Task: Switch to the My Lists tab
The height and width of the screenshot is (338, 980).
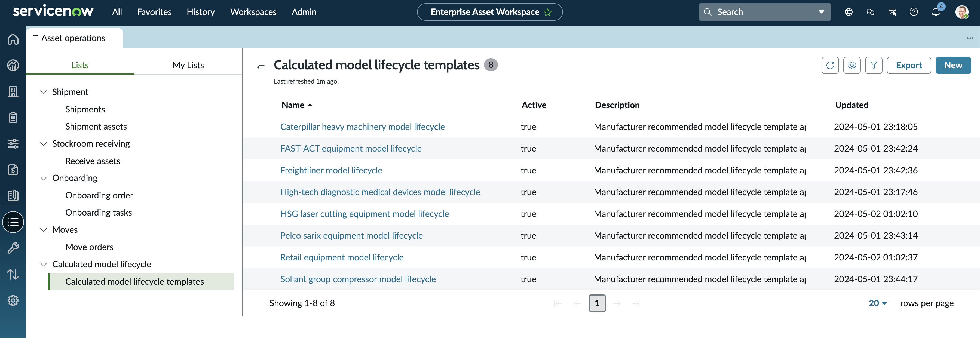Action: 188,65
